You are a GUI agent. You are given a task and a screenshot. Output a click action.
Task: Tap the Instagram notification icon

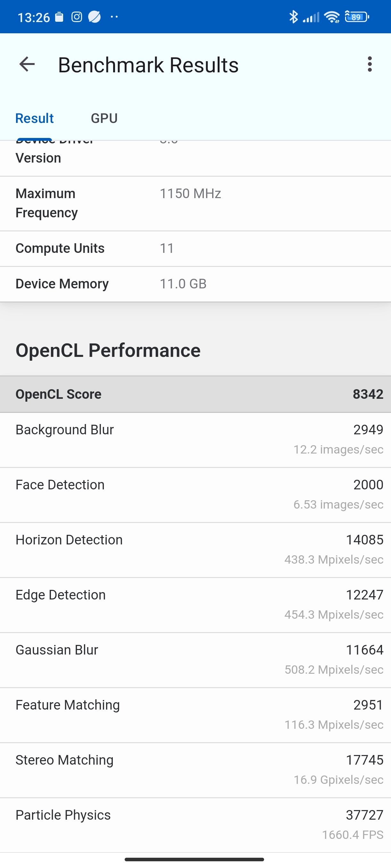point(77,17)
